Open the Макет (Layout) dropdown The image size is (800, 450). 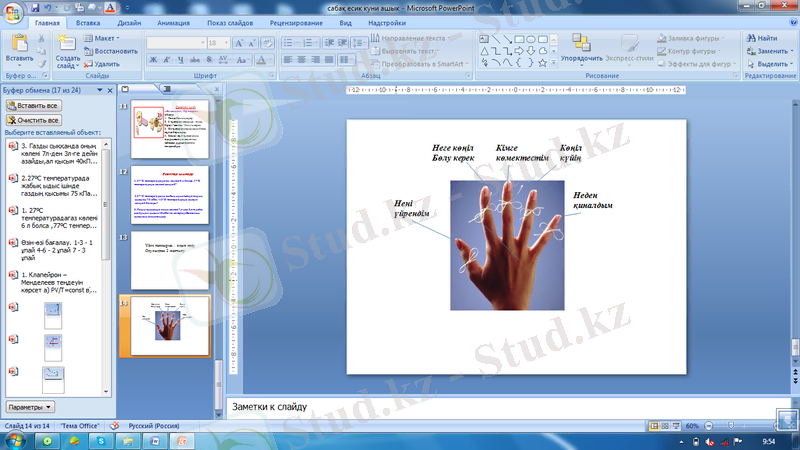(105, 38)
